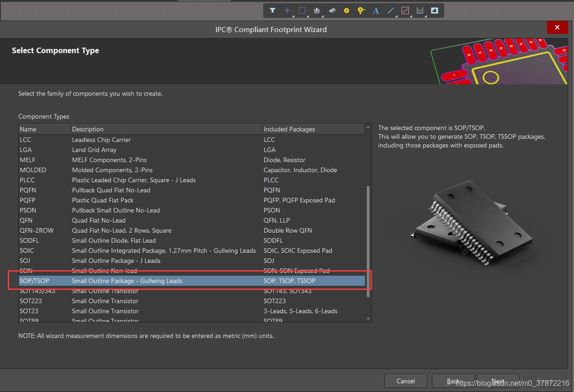Select the SON component type row

[192, 271]
